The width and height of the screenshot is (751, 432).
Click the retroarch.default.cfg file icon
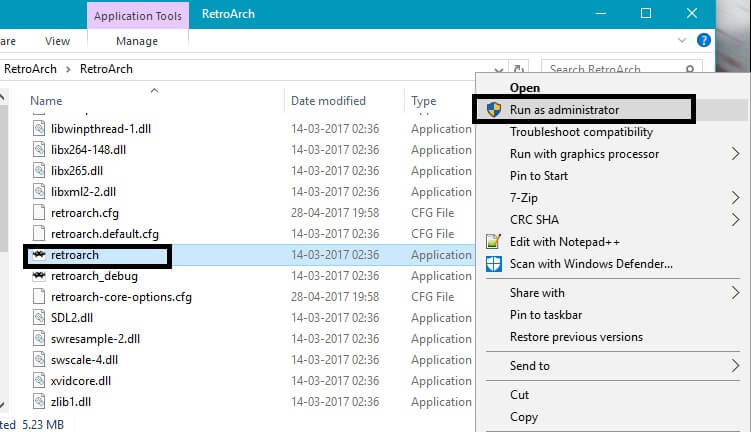39,234
